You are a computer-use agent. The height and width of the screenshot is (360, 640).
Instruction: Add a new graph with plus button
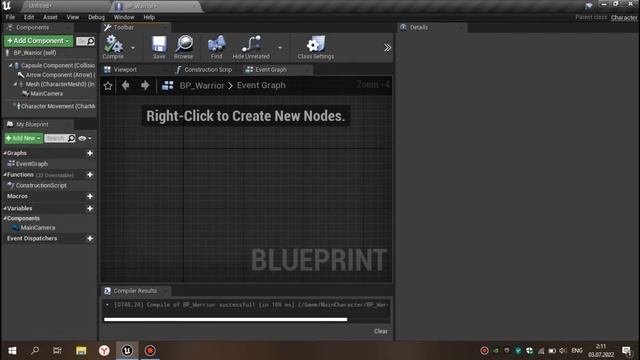click(90, 153)
